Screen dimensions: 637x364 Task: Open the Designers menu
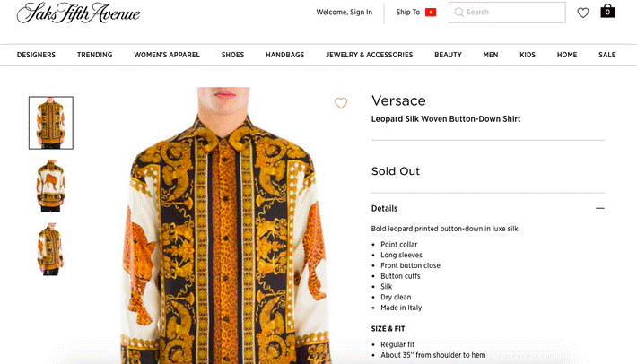(36, 55)
